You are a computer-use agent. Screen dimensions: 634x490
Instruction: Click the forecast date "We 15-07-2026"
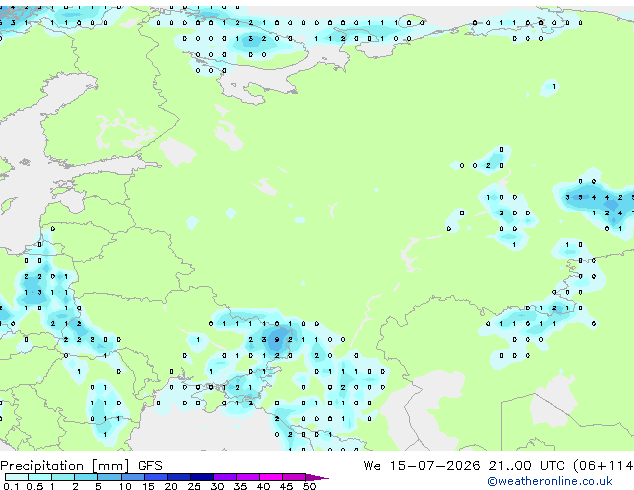click(422, 466)
